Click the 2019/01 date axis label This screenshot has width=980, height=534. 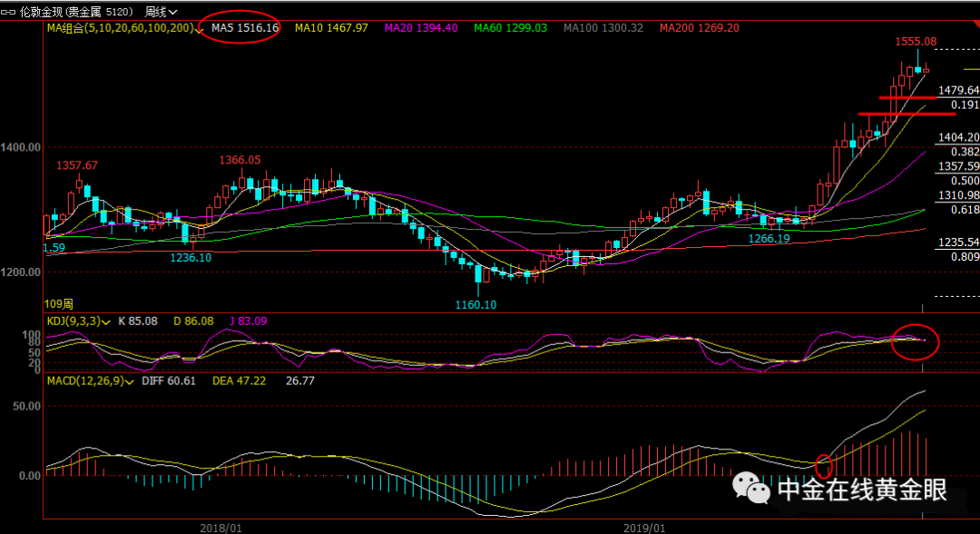pos(644,529)
